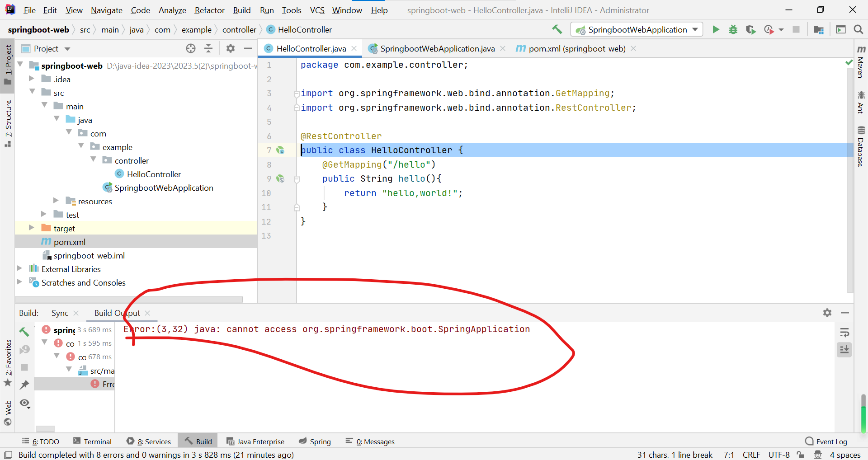The height and width of the screenshot is (460, 868).
Task: Click the Build Project hammer icon
Action: click(557, 29)
